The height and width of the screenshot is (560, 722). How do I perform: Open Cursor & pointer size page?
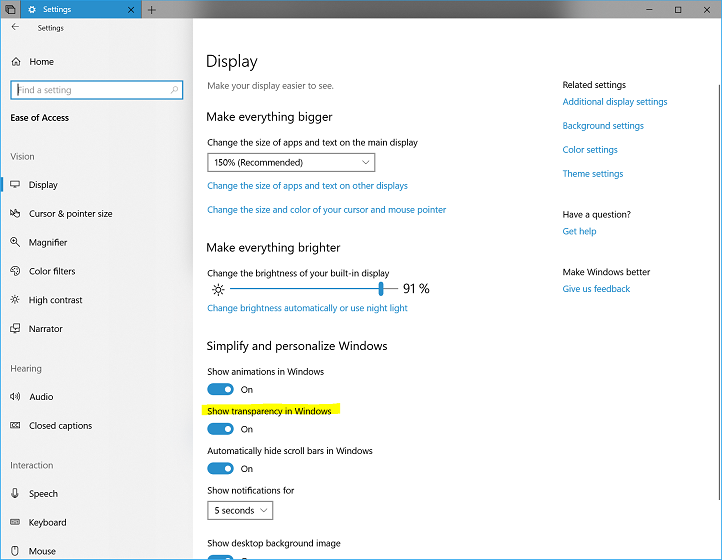[70, 214]
